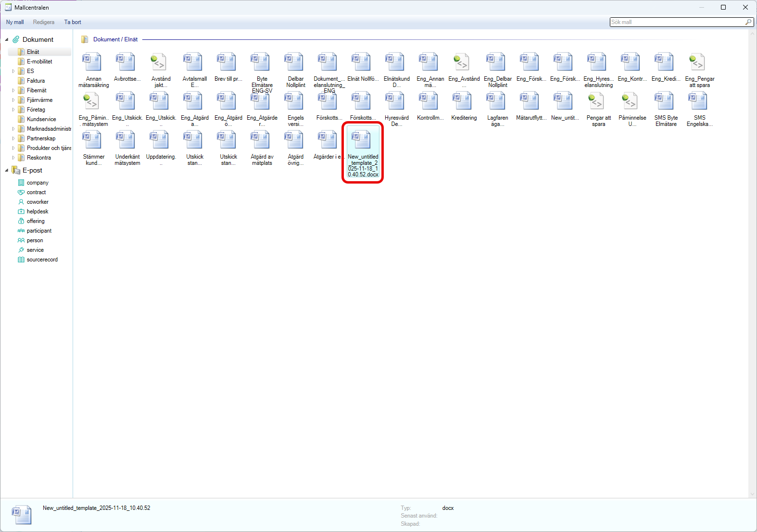The image size is (757, 532).
Task: Click Ny mall in the menu bar
Action: (15, 22)
